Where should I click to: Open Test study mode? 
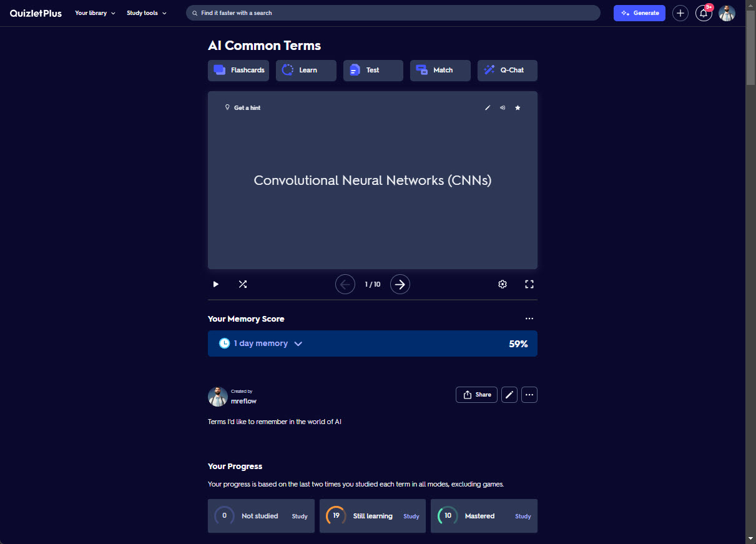tap(373, 71)
